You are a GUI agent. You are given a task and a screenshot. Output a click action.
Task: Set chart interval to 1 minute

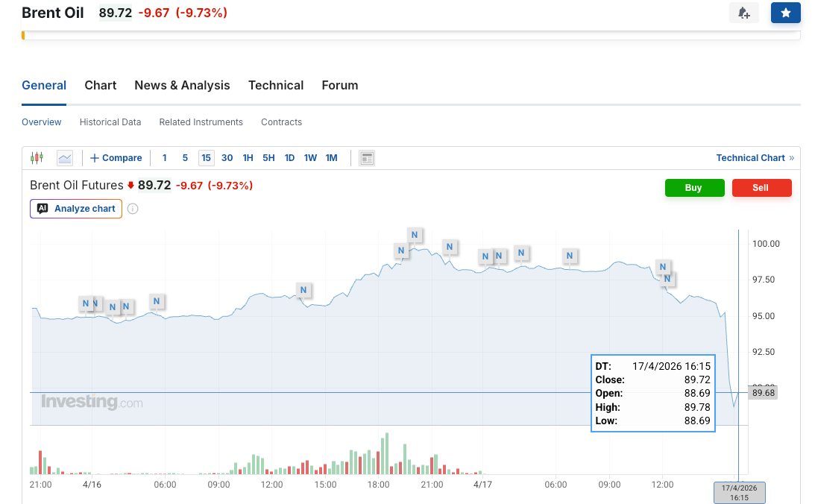[x=165, y=158]
